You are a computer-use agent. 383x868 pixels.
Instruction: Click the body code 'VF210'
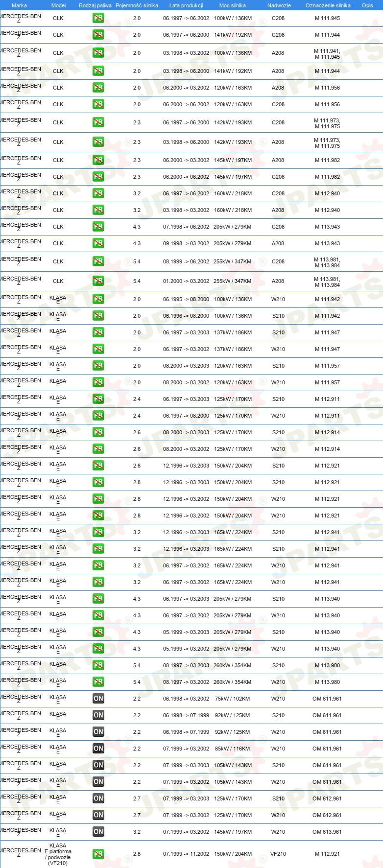(278, 854)
